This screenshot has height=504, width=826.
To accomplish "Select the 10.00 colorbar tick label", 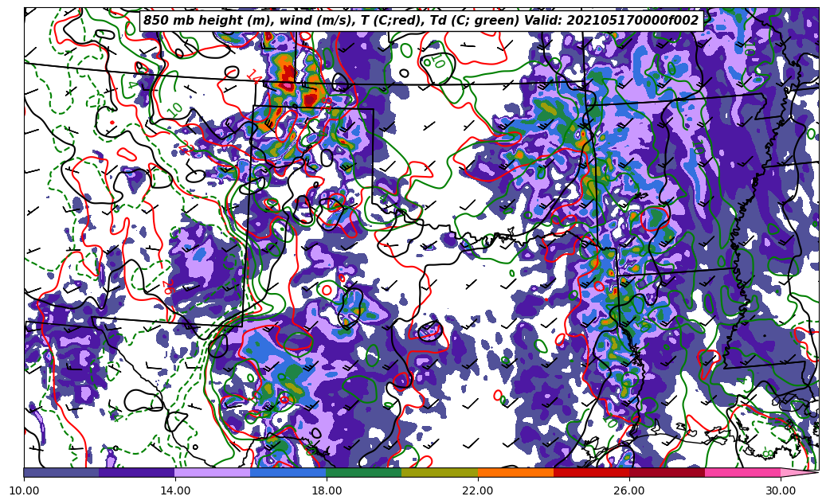I will pos(24,490).
